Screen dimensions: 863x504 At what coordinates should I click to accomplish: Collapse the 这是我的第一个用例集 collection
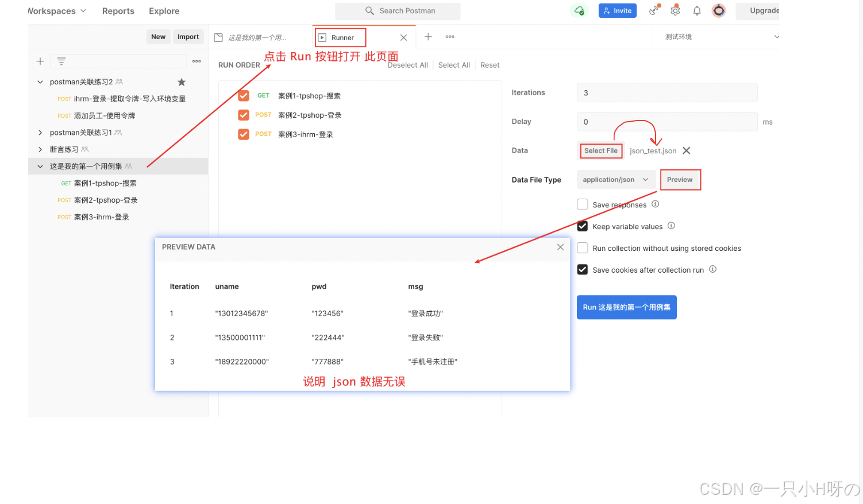coord(40,166)
